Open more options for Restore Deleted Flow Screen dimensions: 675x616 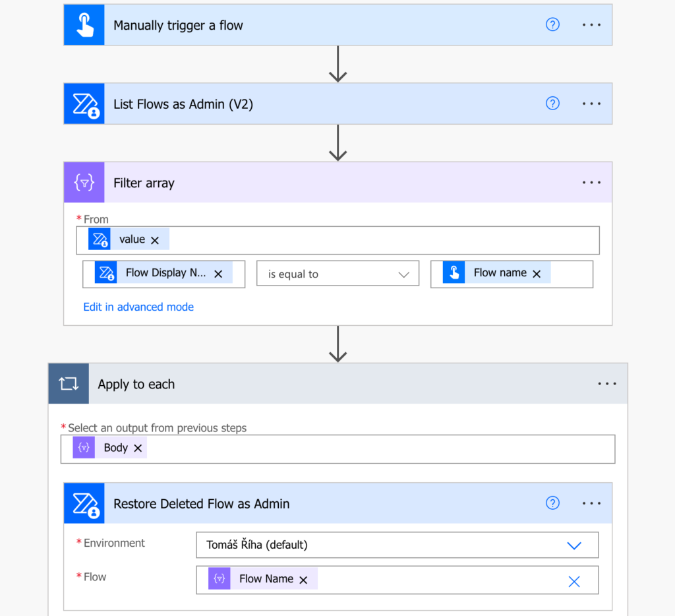click(591, 503)
